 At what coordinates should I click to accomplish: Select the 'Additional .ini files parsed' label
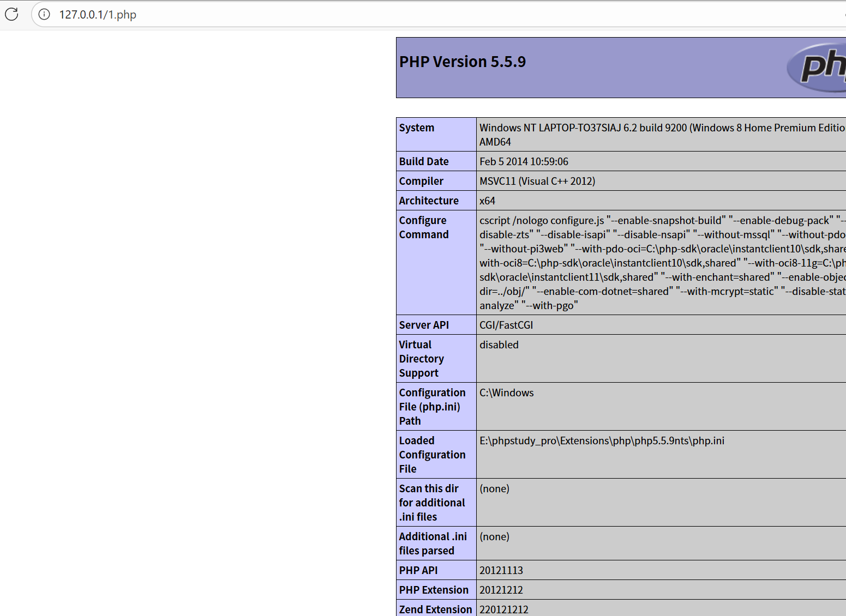(x=433, y=543)
